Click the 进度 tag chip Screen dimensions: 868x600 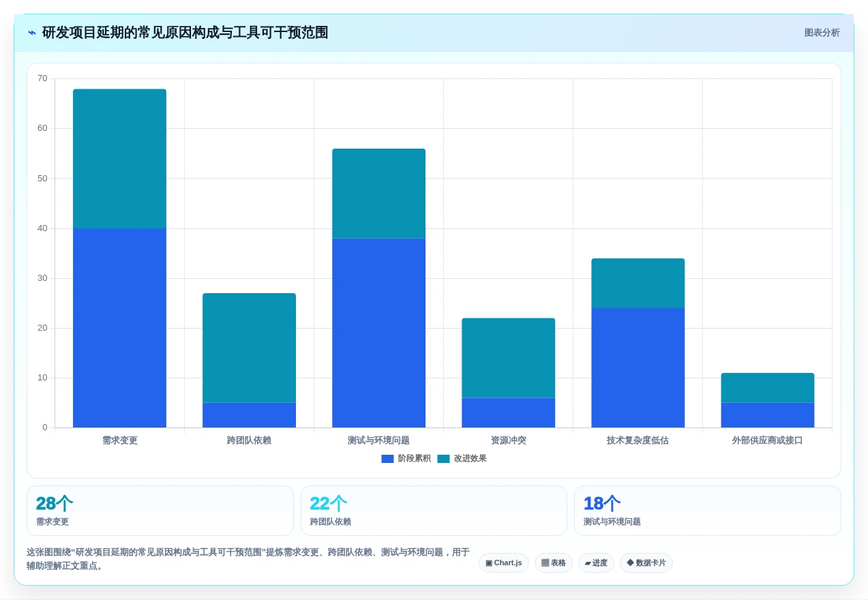click(596, 562)
